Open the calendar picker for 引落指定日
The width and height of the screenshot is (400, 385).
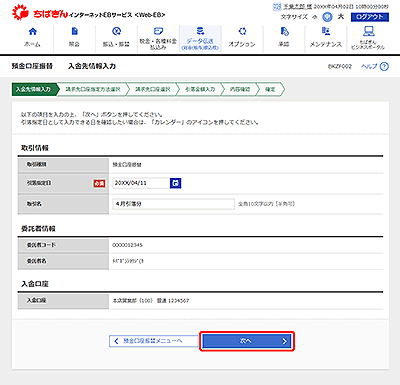pyautogui.click(x=176, y=183)
